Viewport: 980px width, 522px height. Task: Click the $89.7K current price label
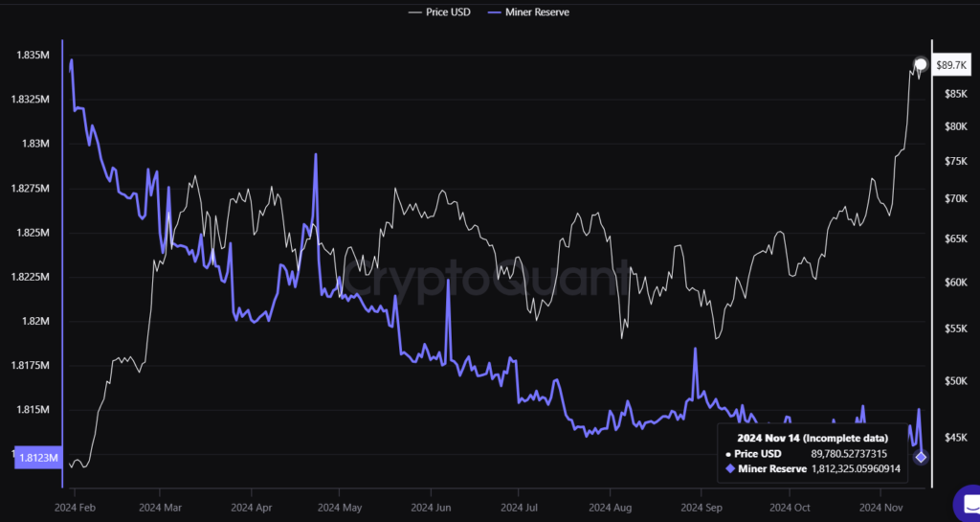[950, 64]
